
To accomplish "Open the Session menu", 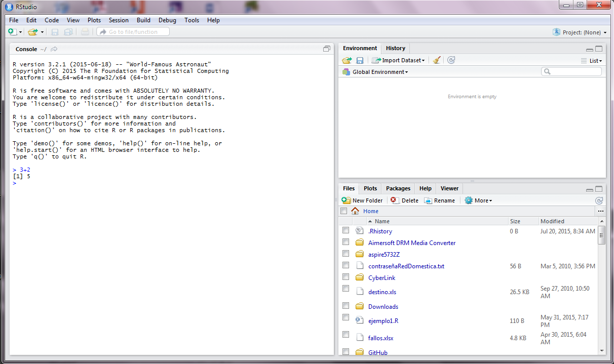I will tap(119, 20).
